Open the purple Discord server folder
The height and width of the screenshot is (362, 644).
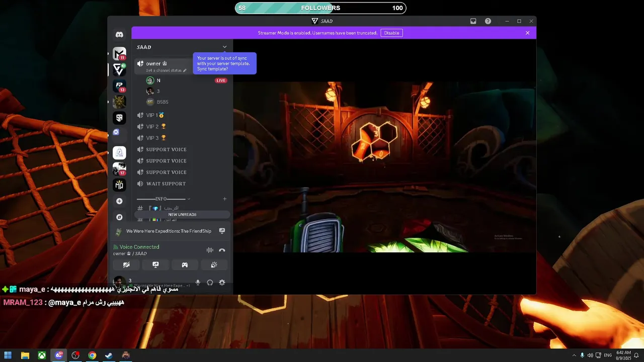[x=116, y=132]
